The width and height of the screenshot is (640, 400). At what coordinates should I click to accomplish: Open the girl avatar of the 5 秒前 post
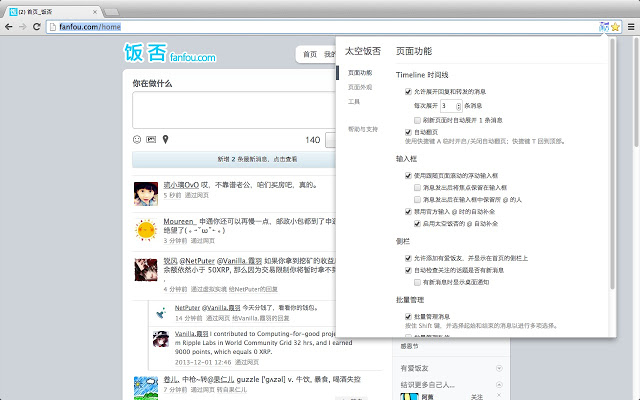(x=146, y=193)
